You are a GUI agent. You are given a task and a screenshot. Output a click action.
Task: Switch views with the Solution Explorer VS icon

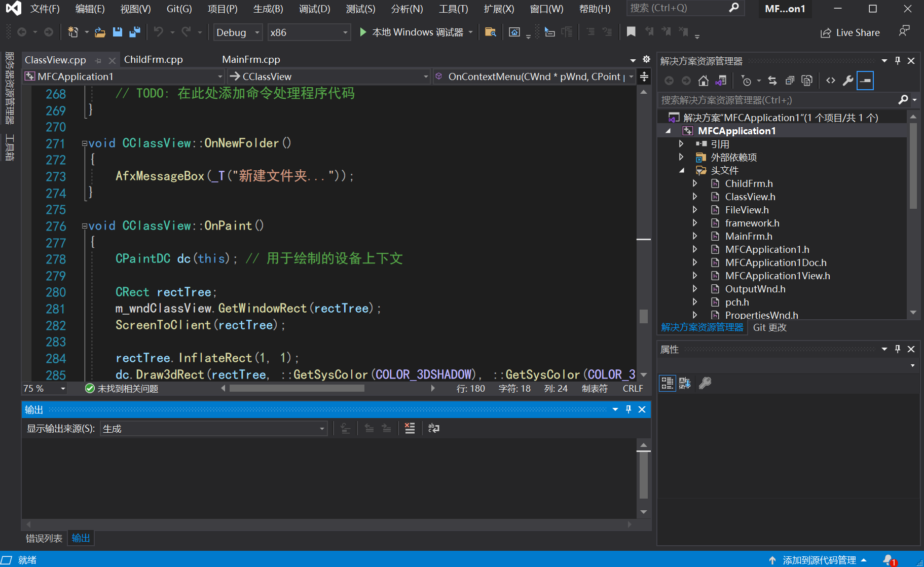(x=721, y=81)
